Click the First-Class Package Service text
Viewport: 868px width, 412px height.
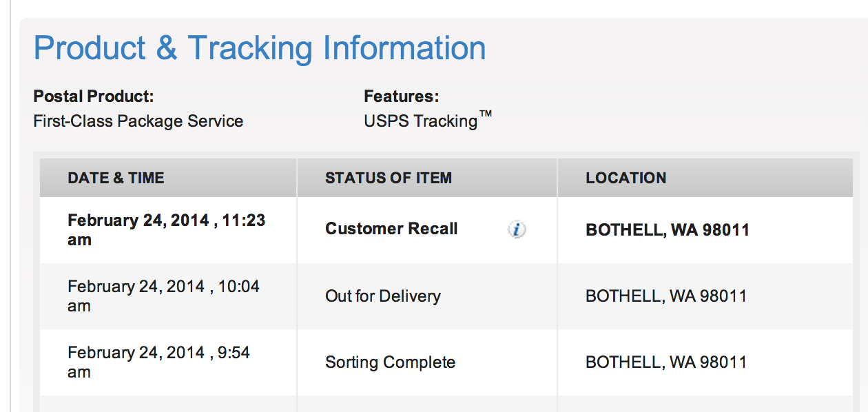coord(138,121)
